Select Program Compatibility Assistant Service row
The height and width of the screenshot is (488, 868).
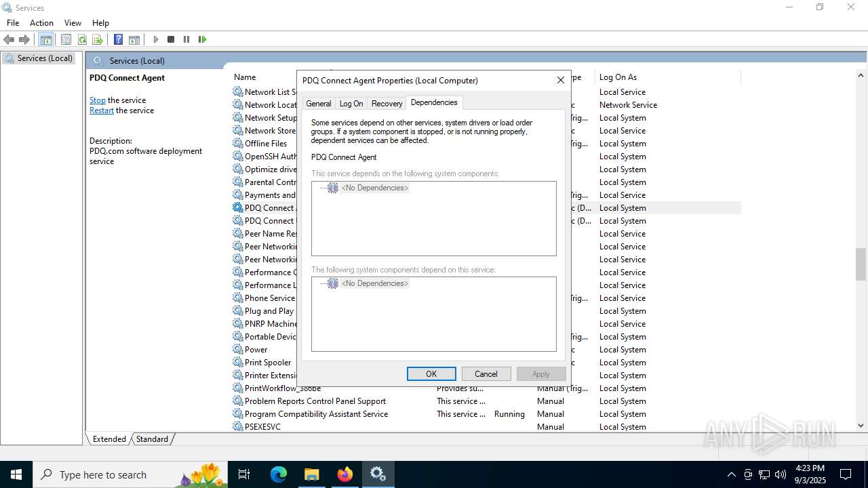(x=316, y=414)
